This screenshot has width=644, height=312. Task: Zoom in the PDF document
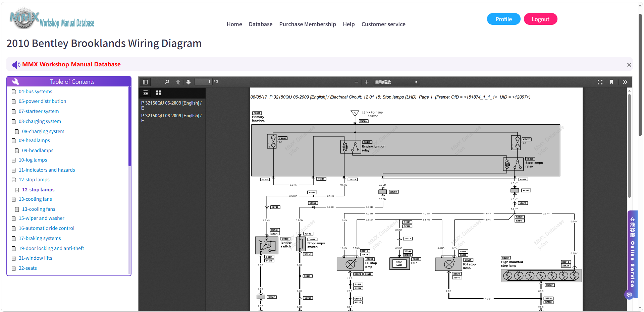[367, 82]
